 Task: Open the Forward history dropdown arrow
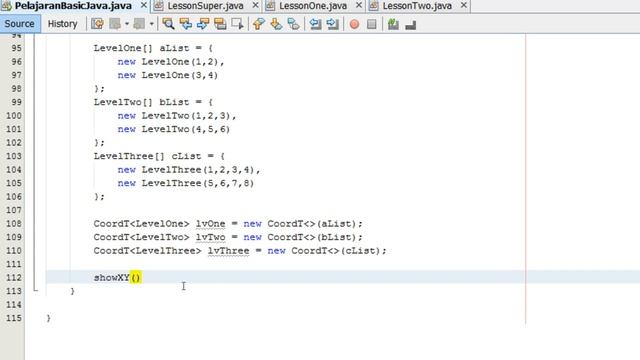[151, 24]
